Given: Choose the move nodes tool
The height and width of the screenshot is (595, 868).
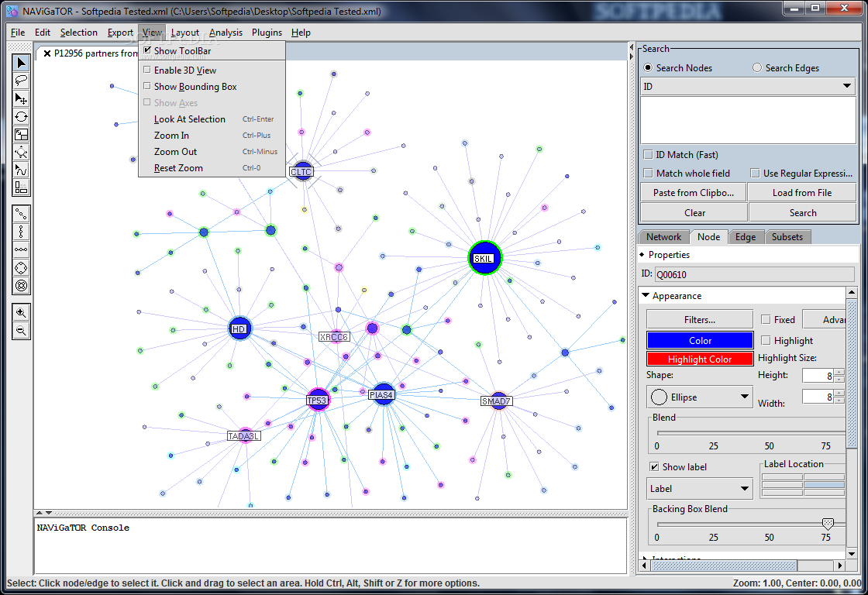Looking at the screenshot, I should [21, 98].
